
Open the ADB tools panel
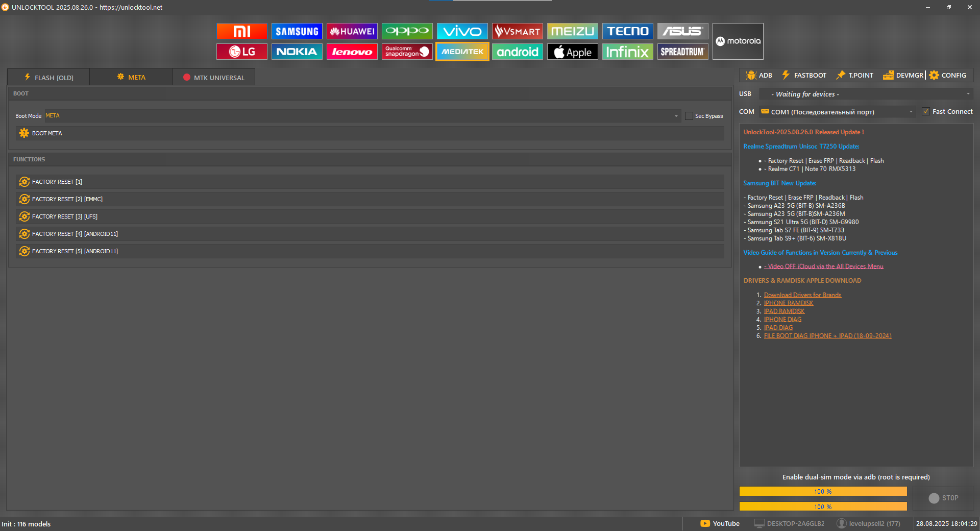[758, 76]
